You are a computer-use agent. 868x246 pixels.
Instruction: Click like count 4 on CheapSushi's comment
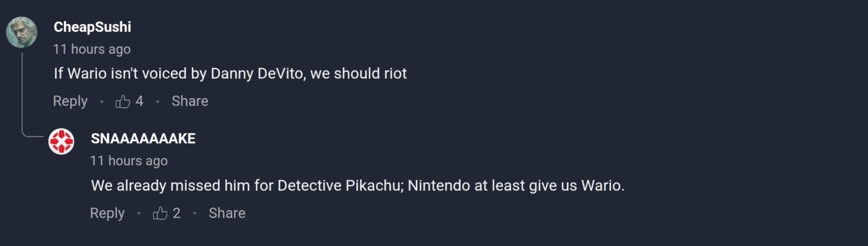pos(140,101)
